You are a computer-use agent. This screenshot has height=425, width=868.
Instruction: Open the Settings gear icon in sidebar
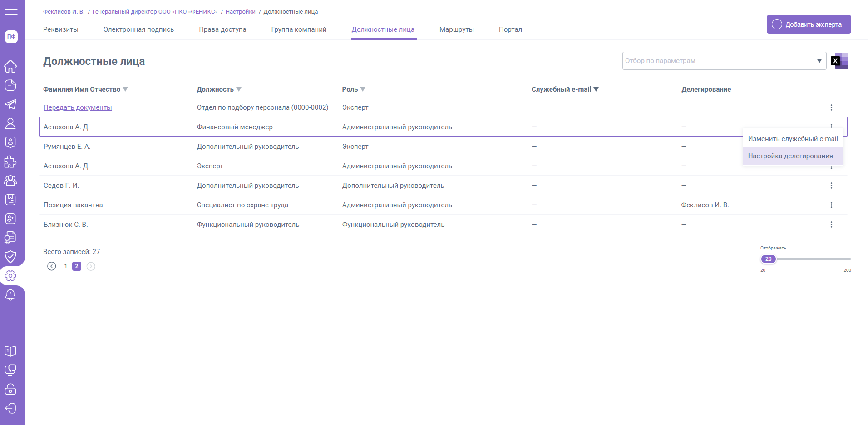coord(10,276)
